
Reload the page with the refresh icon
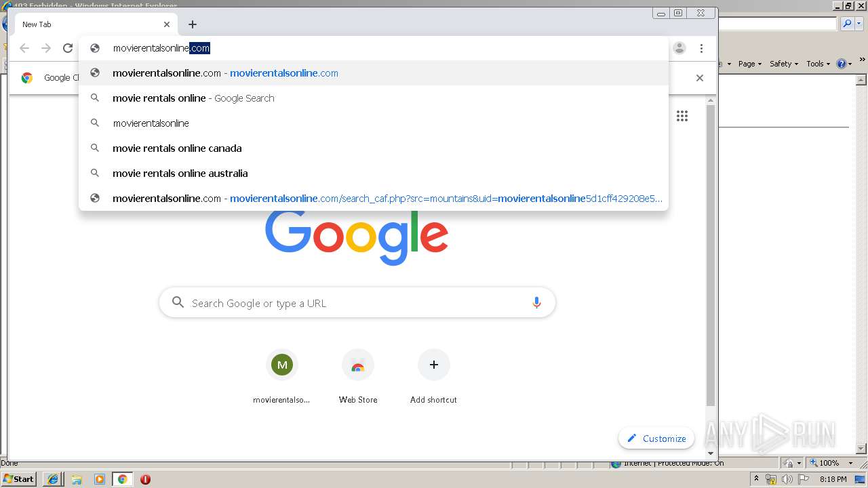[68, 48]
